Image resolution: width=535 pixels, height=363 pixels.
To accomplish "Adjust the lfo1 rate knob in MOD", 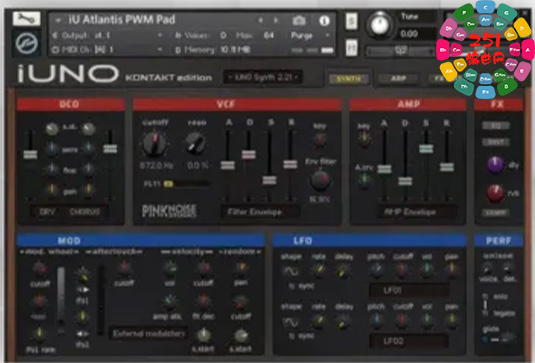I will click(x=39, y=334).
